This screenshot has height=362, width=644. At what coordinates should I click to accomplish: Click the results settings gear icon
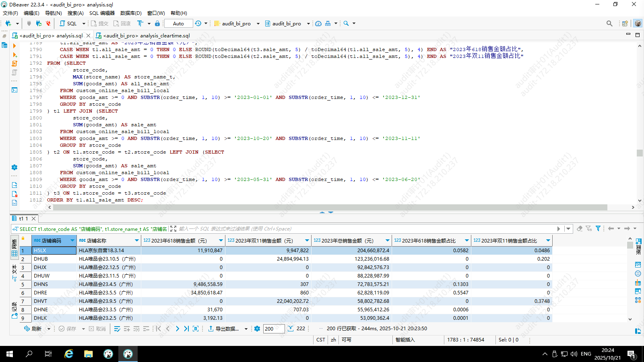coord(257,329)
